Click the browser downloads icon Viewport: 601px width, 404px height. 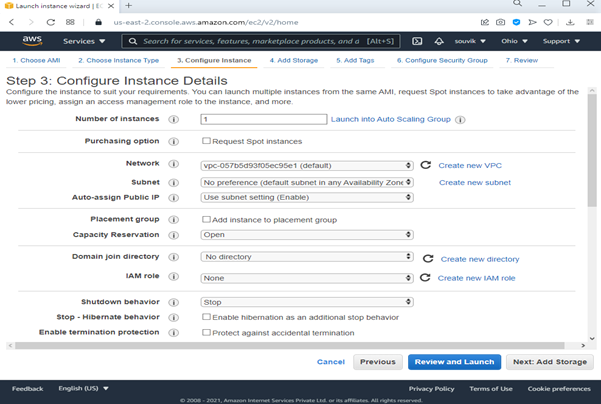[x=570, y=22]
